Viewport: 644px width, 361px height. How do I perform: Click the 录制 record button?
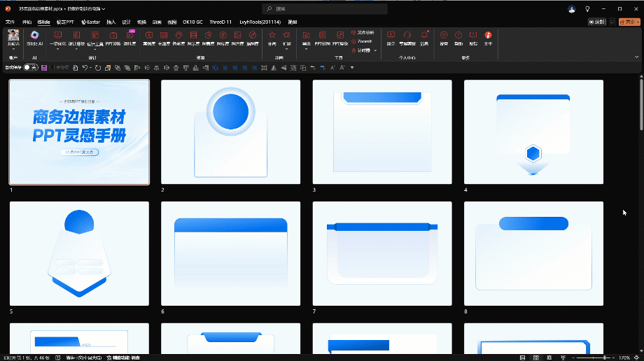pos(597,22)
